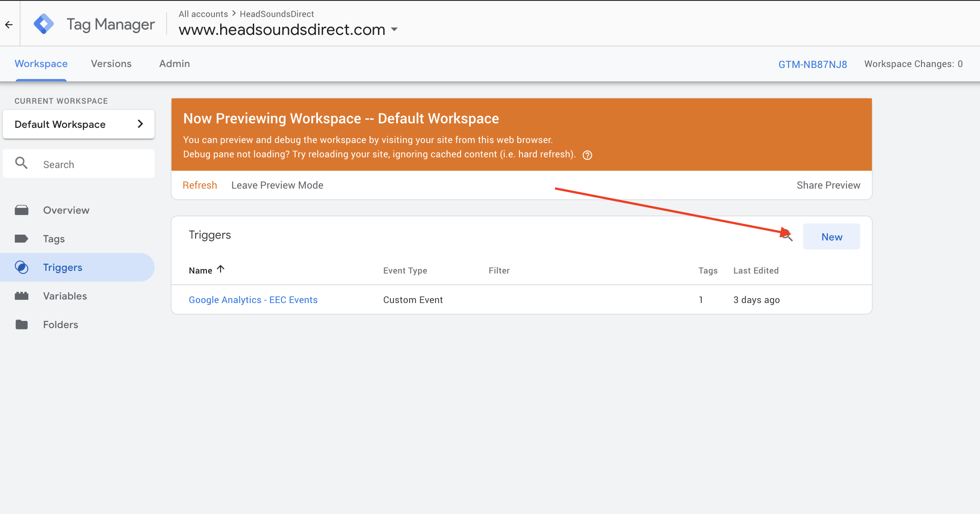This screenshot has height=514, width=980.
Task: Click the CURRENT WORKSPACE label
Action: pyautogui.click(x=61, y=101)
